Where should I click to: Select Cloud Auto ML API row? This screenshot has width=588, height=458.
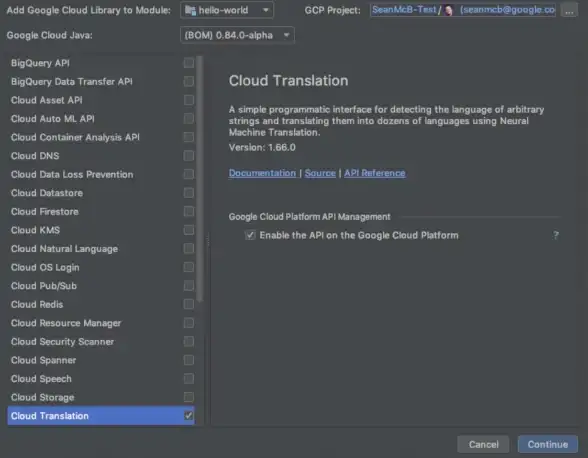pyautogui.click(x=101, y=119)
